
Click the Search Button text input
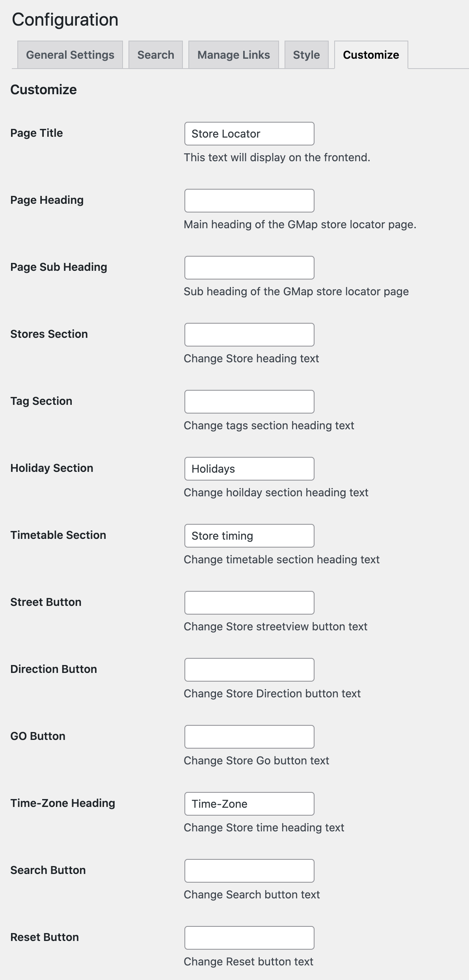[249, 871]
